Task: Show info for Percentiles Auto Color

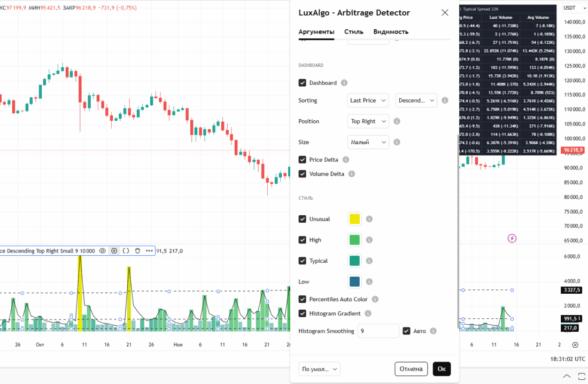Action: (x=375, y=299)
